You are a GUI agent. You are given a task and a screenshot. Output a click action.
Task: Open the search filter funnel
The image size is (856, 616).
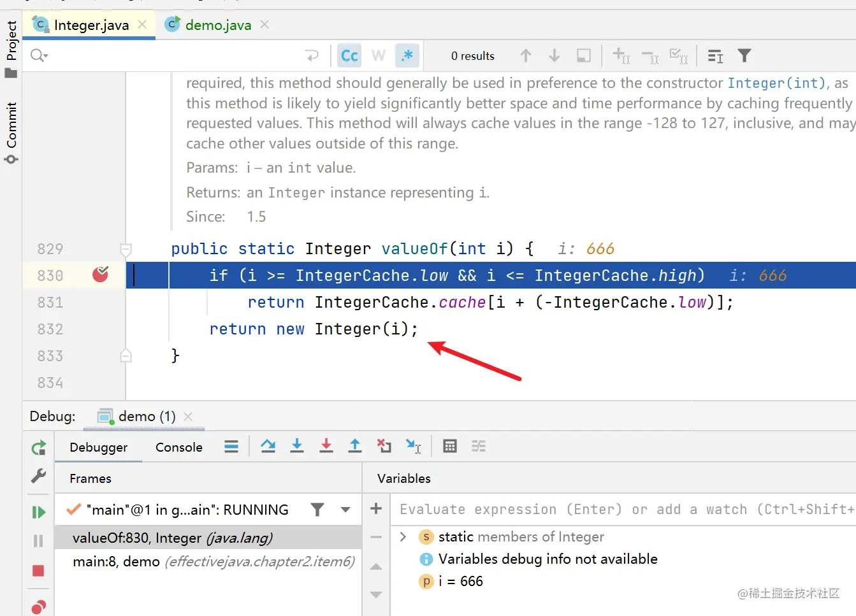[744, 56]
